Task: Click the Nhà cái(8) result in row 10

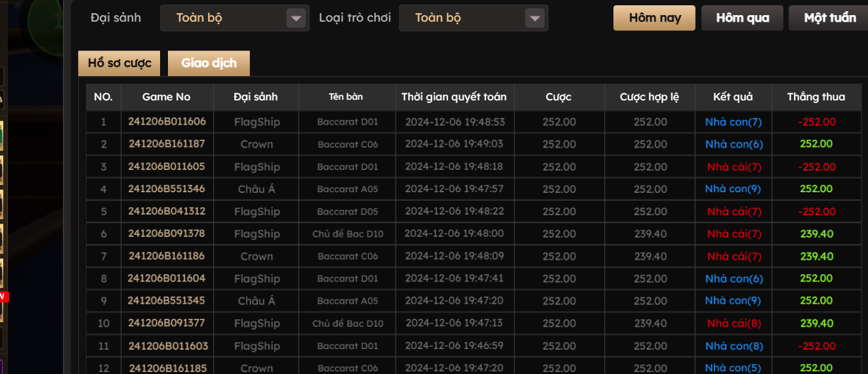Action: (734, 323)
